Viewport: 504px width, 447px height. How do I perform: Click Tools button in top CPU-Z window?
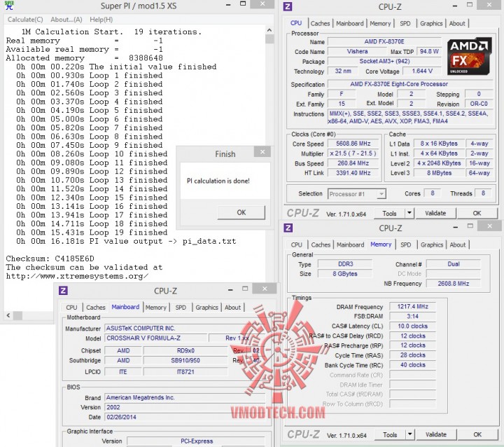390,214
